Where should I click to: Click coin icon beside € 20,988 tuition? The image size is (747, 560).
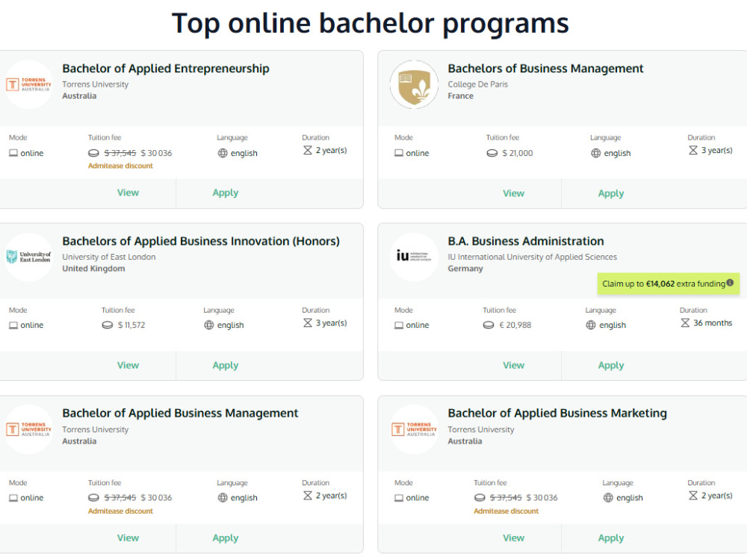489,326
